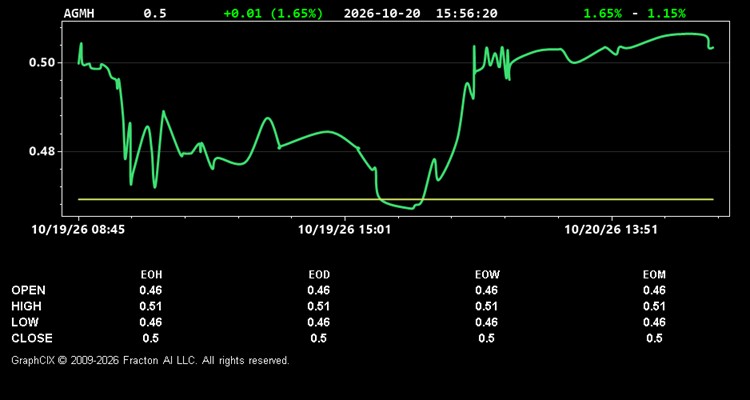Click the EOH HIGH value 0.51

[151, 306]
